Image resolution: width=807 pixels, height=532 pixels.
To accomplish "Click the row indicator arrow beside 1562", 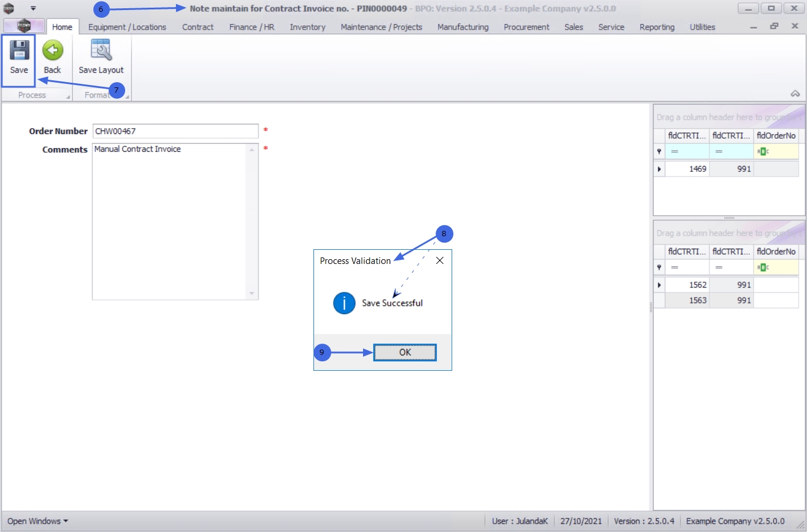I will (659, 285).
